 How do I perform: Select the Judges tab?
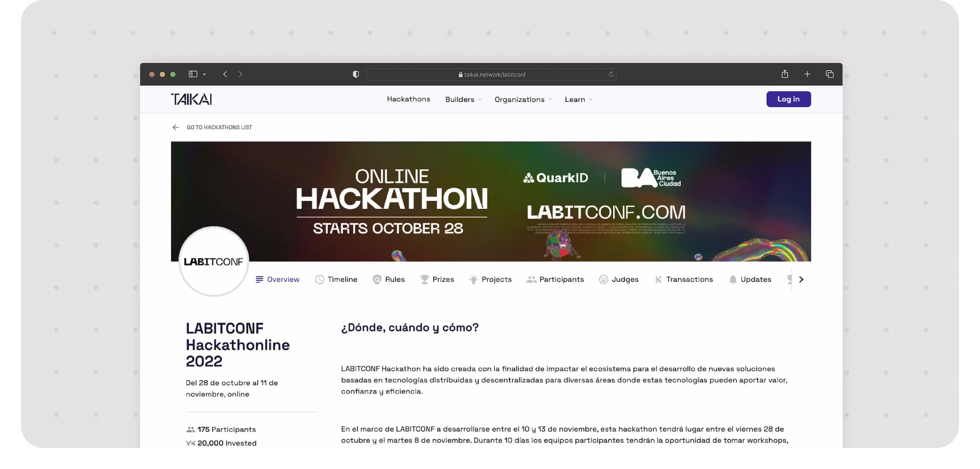(619, 279)
